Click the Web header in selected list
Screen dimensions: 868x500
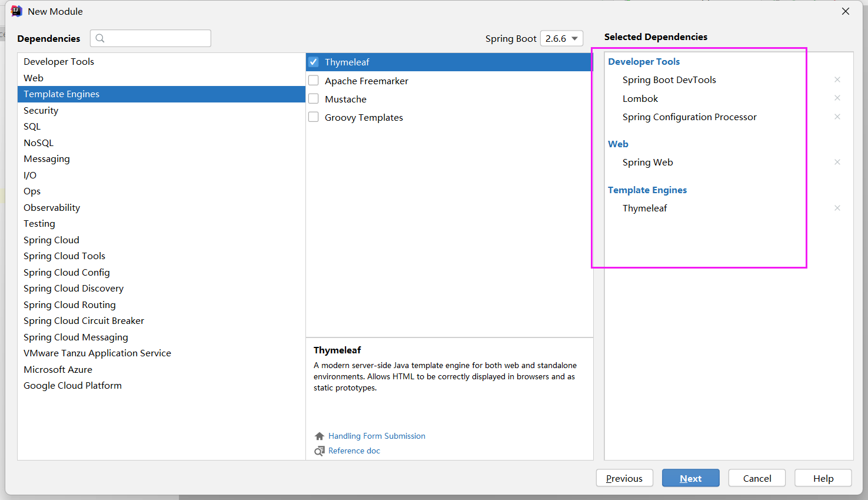click(x=618, y=144)
